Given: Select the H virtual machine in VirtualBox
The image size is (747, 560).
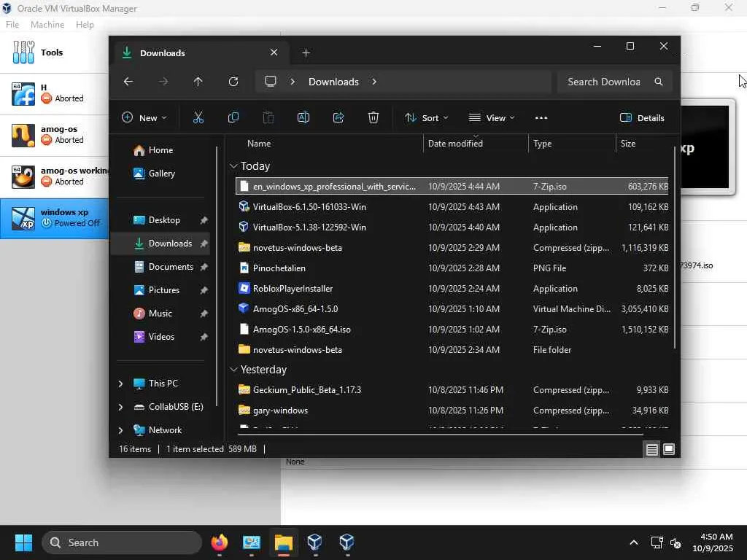Looking at the screenshot, I should pyautogui.click(x=54, y=94).
